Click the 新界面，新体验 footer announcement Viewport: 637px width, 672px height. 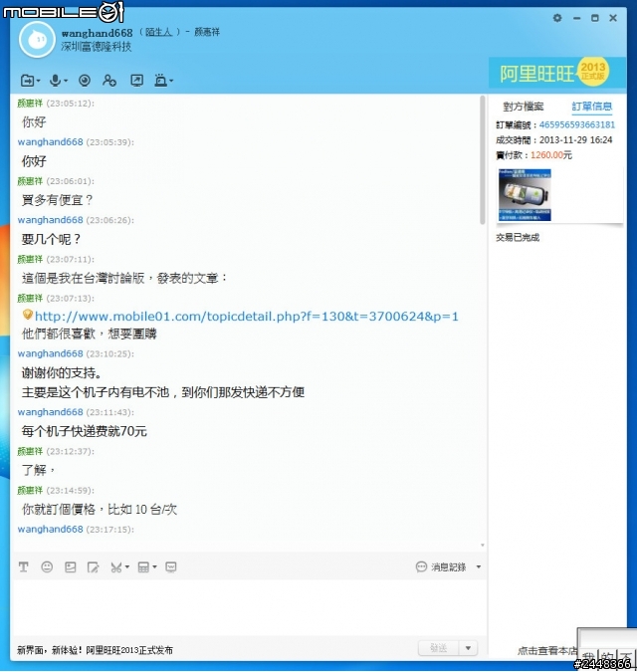(96, 650)
